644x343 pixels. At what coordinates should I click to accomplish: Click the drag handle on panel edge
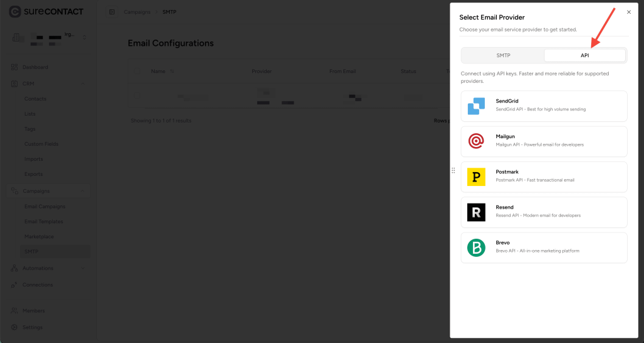point(453,170)
